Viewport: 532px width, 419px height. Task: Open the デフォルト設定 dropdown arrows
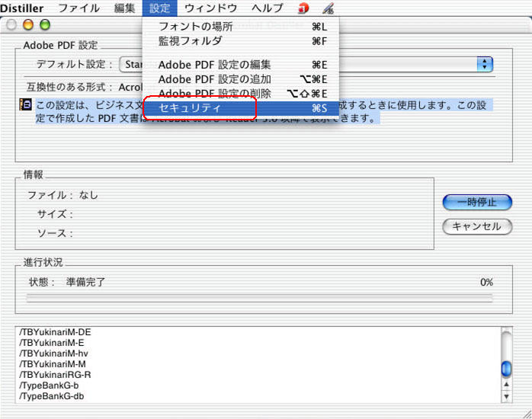pyautogui.click(x=485, y=64)
